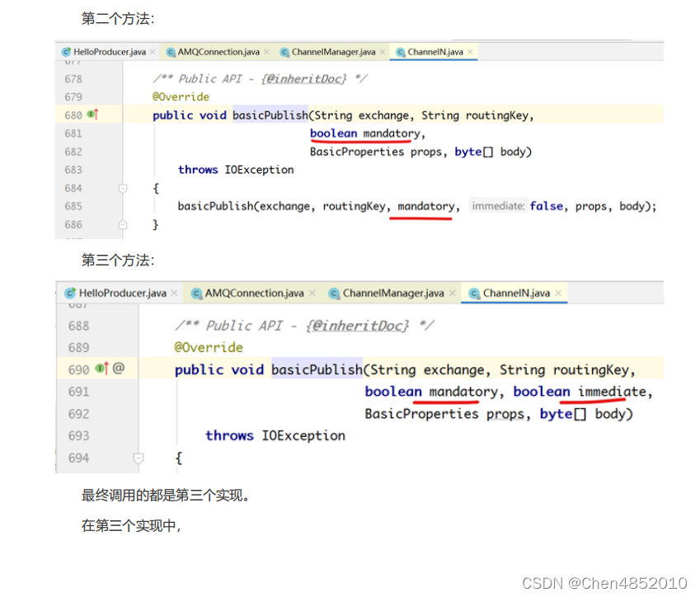Switch to HelloProducer.java tab in upper editor

click(110, 52)
